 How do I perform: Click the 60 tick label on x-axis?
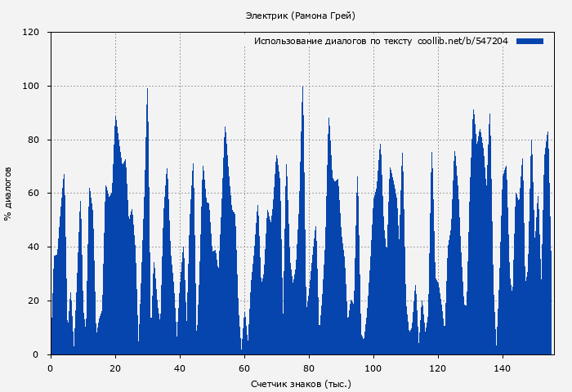(x=244, y=367)
